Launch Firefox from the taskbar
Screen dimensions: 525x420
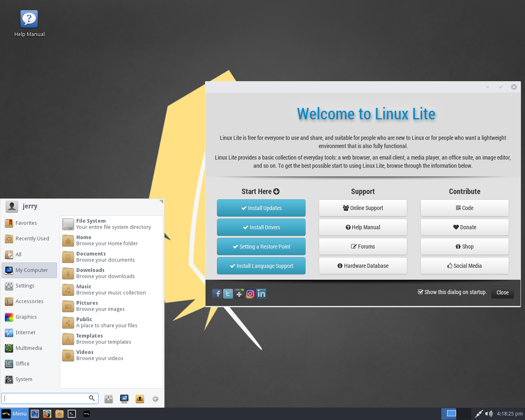(x=47, y=414)
